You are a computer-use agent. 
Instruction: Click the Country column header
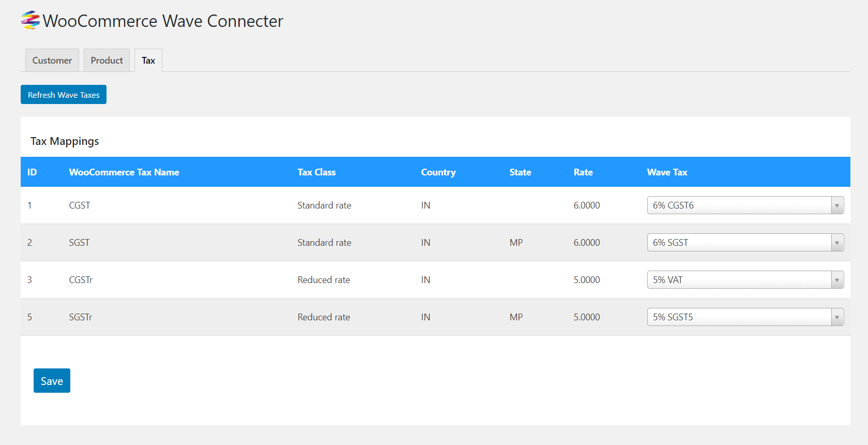click(x=438, y=172)
